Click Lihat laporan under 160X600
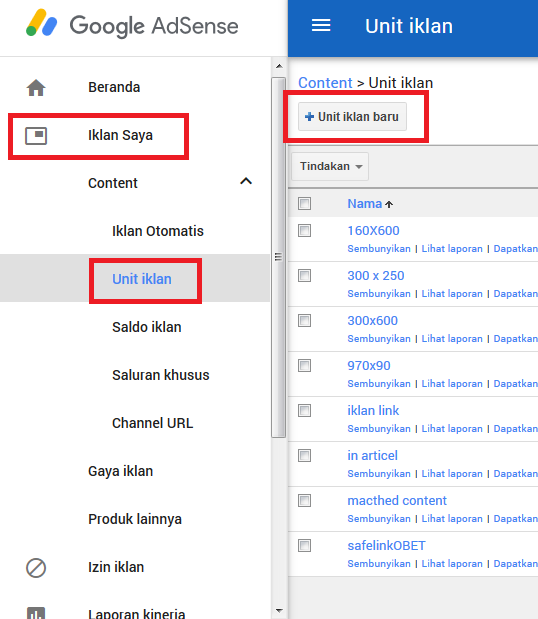The height and width of the screenshot is (619, 538). pyautogui.click(x=452, y=249)
